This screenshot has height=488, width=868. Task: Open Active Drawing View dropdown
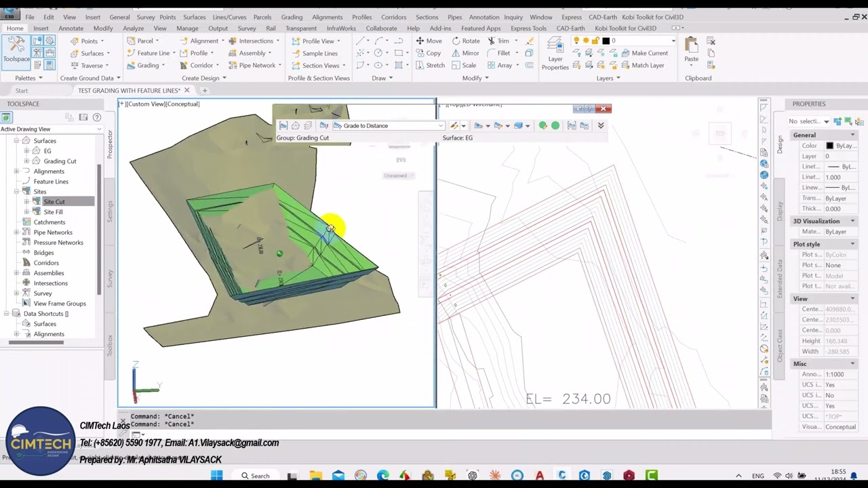click(101, 129)
